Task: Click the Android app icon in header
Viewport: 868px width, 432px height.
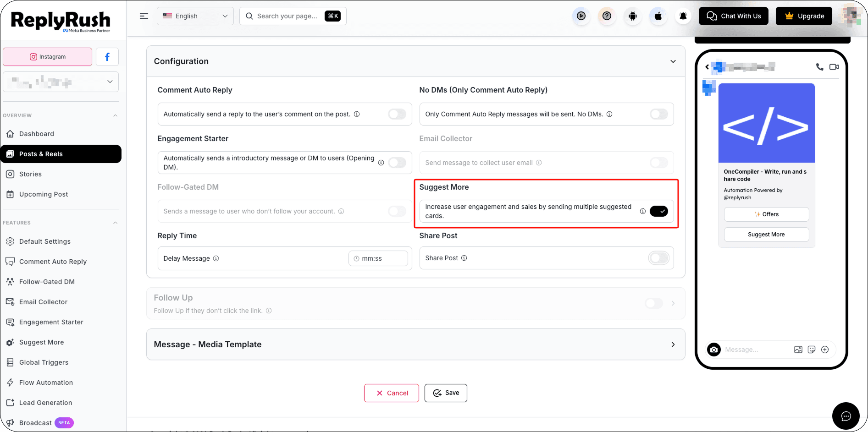Action: 633,16
